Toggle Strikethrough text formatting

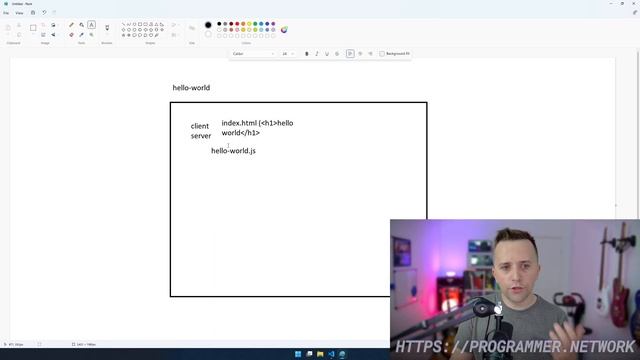coord(337,54)
